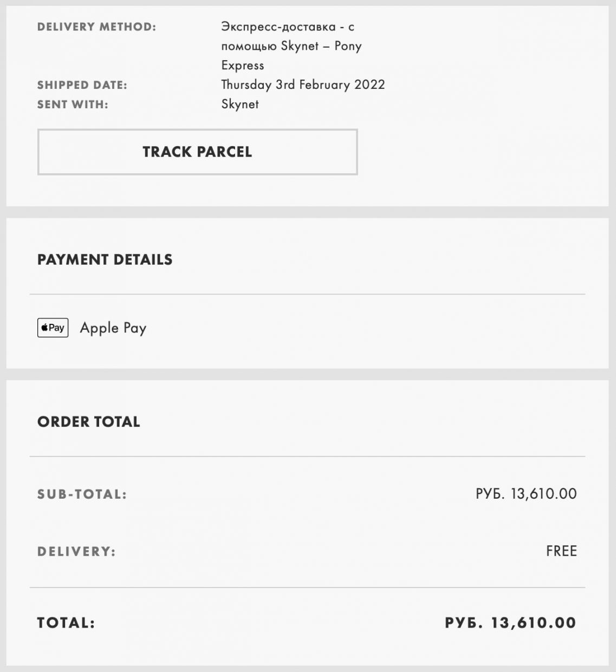Click the bold Total label
This screenshot has width=616, height=672.
tap(66, 623)
